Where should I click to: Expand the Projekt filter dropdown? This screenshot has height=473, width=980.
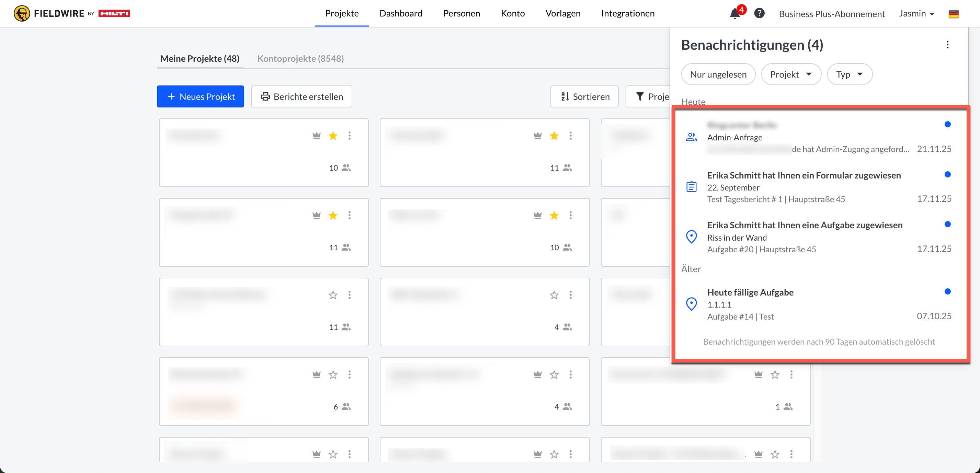click(790, 74)
